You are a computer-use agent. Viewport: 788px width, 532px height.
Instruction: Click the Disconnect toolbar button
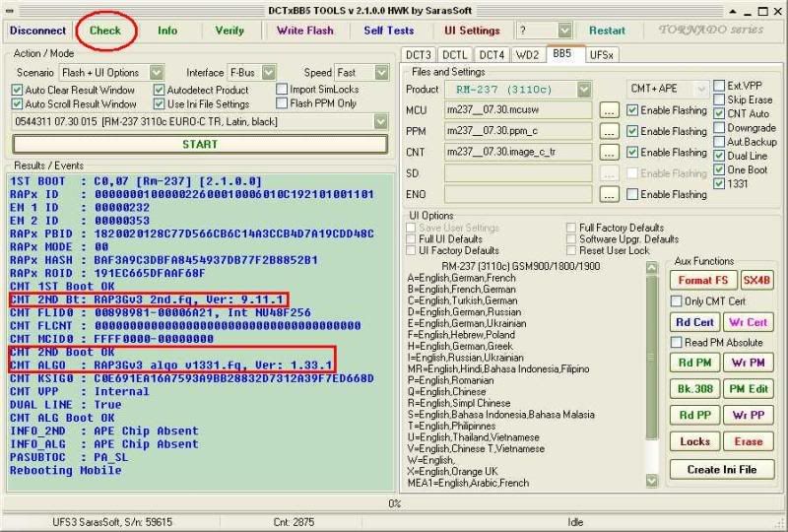[37, 31]
